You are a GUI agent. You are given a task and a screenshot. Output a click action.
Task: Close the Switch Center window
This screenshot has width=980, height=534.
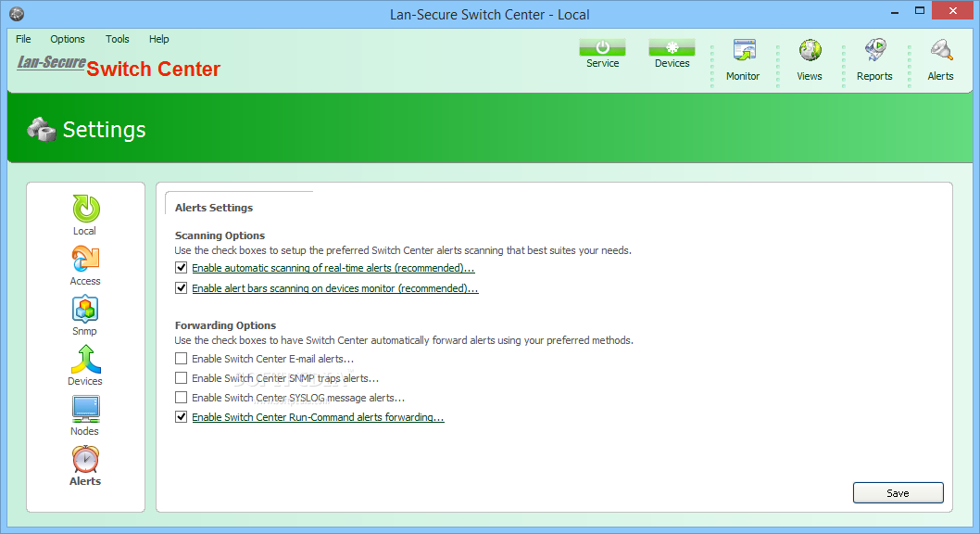click(x=952, y=10)
